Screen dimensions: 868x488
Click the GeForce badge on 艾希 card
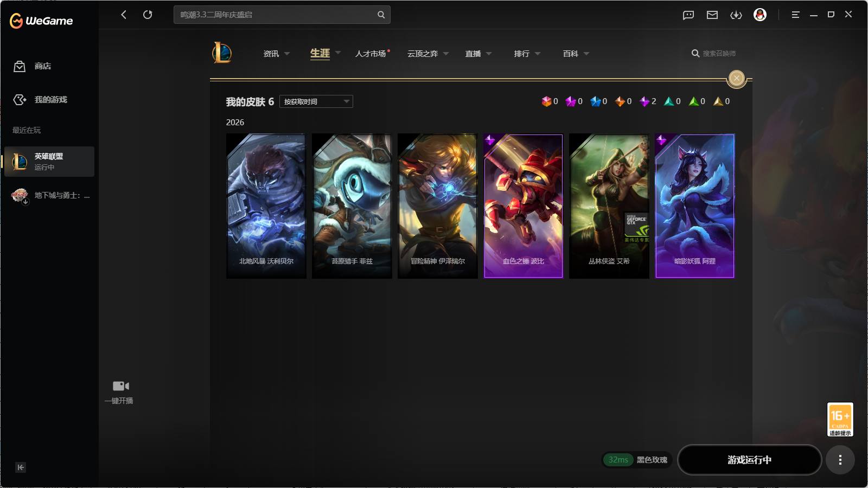point(636,228)
